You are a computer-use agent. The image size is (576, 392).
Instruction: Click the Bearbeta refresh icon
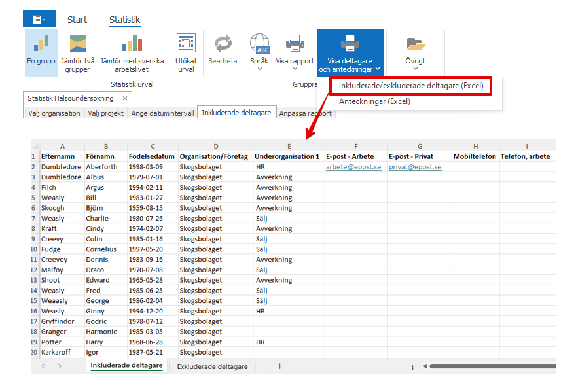(223, 43)
